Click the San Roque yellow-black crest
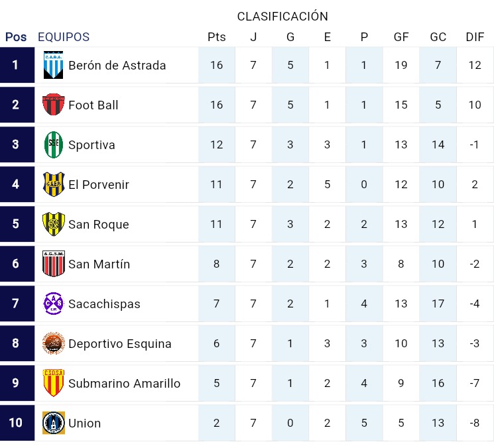 tap(53, 224)
